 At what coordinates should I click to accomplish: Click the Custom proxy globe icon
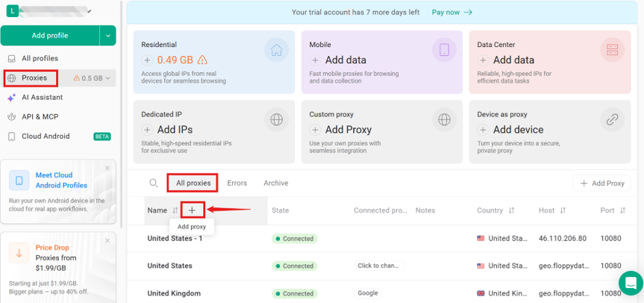click(x=444, y=120)
